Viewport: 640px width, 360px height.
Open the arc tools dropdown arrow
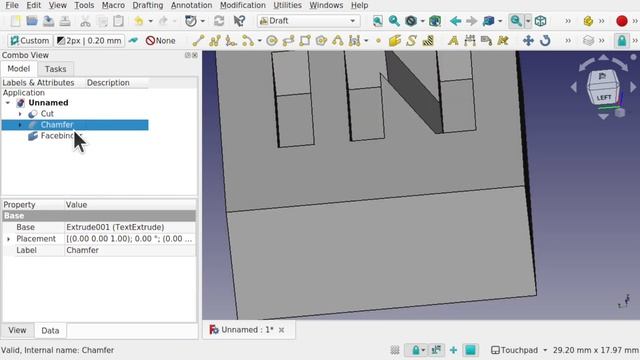pyautogui.click(x=259, y=40)
